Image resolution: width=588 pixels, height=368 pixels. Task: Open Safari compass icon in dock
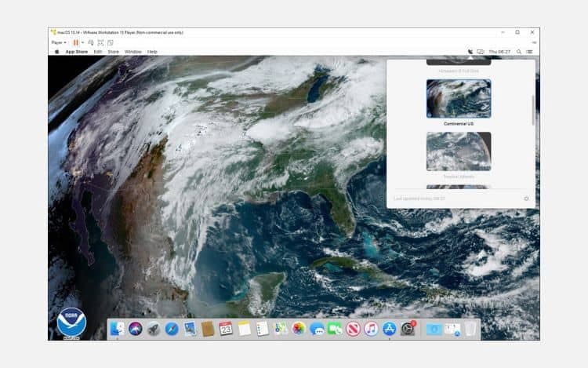[172, 329]
